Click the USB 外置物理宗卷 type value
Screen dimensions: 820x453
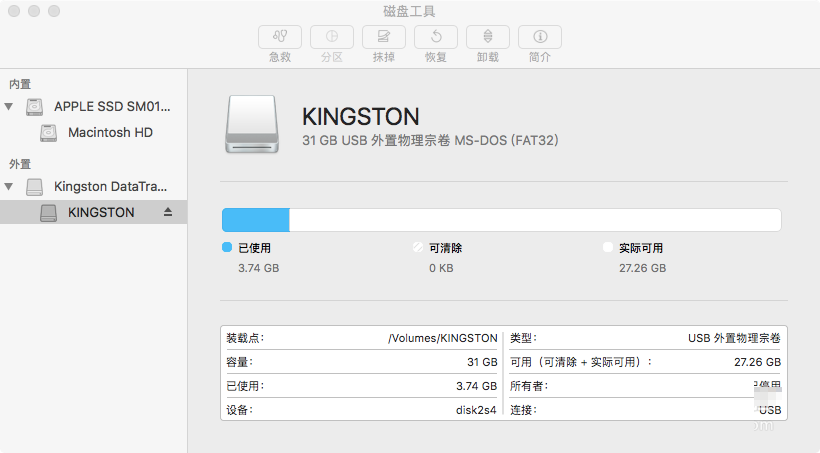[x=734, y=338]
